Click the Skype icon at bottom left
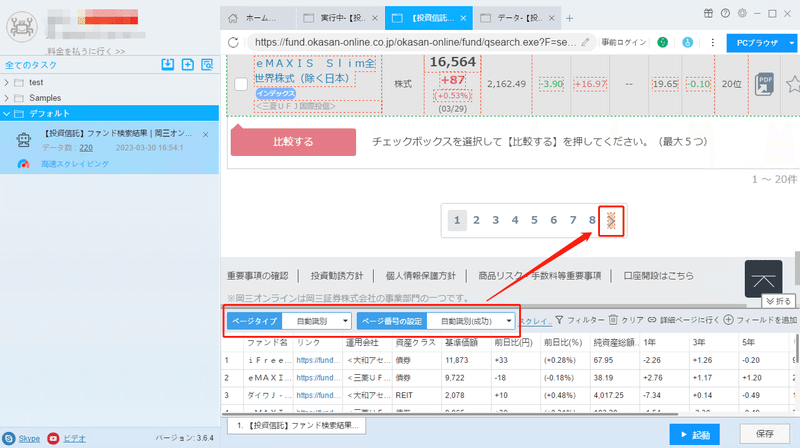This screenshot has height=448, width=800. point(9,438)
